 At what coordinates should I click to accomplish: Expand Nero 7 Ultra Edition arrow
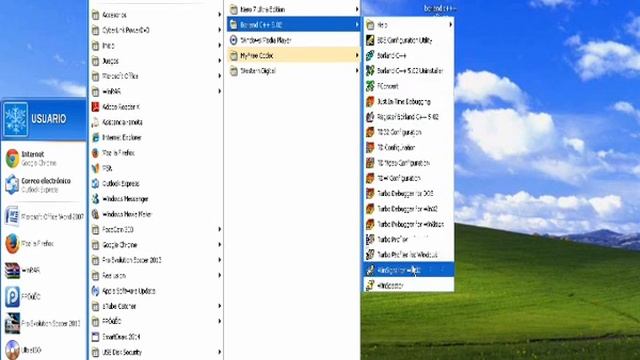[x=357, y=9]
